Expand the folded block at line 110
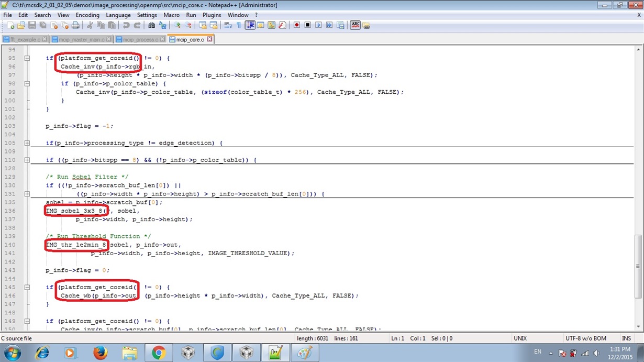Image resolution: width=644 pixels, height=362 pixels. tap(27, 160)
